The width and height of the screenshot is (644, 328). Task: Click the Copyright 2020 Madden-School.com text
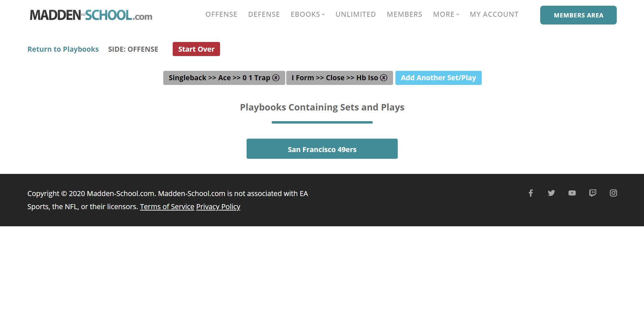pos(167,200)
